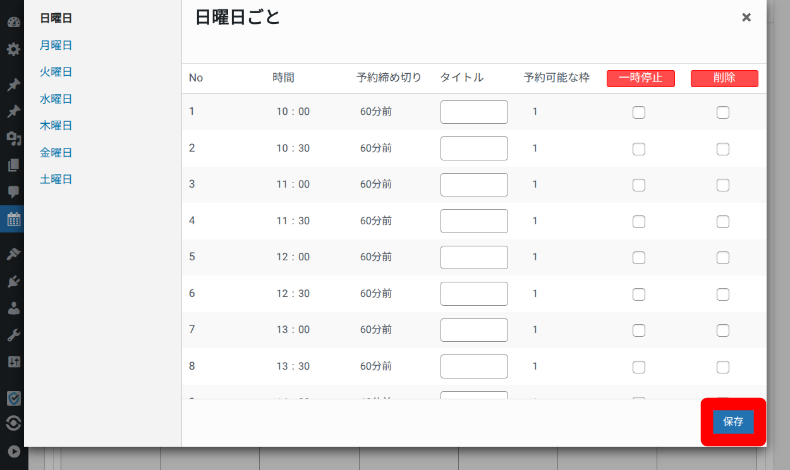Open the 水曜日 schedule
Screen dimensions: 790x470
(56, 99)
